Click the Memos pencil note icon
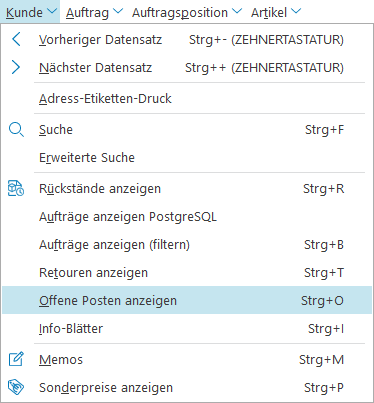 [x=16, y=359]
